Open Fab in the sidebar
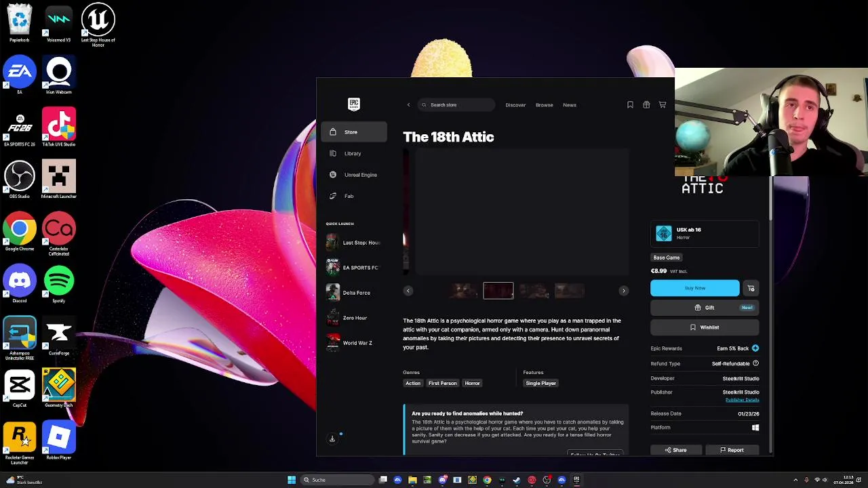868x488 pixels. pyautogui.click(x=354, y=196)
